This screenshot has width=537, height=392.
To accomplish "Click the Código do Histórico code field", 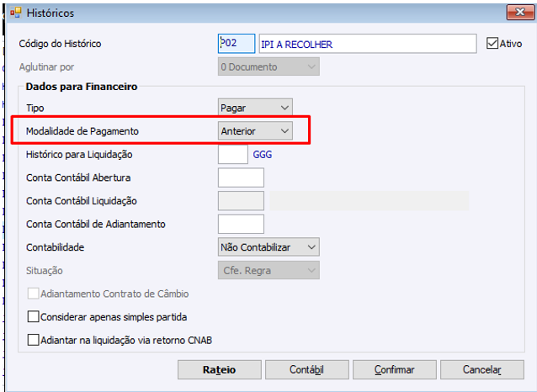I will [237, 44].
